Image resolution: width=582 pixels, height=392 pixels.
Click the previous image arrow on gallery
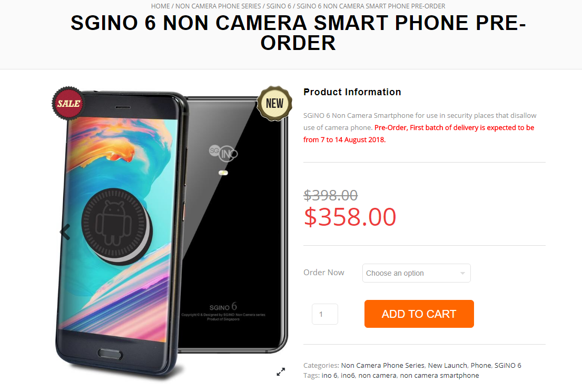click(65, 232)
